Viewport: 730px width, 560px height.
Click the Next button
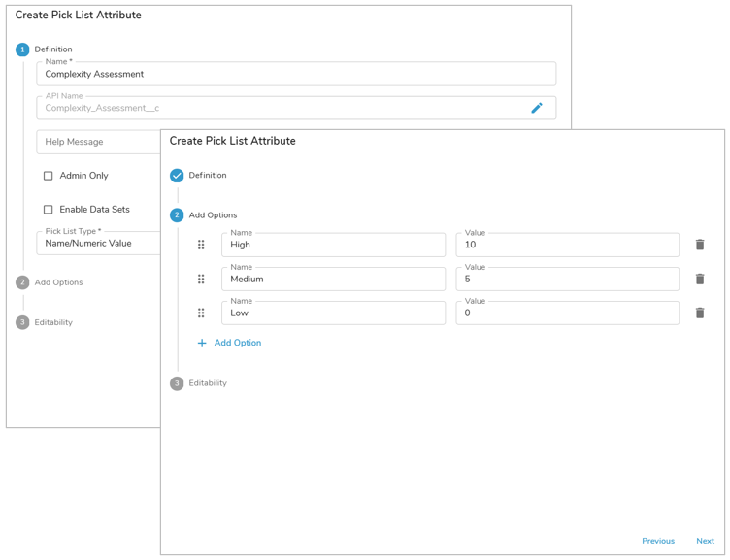click(x=705, y=541)
